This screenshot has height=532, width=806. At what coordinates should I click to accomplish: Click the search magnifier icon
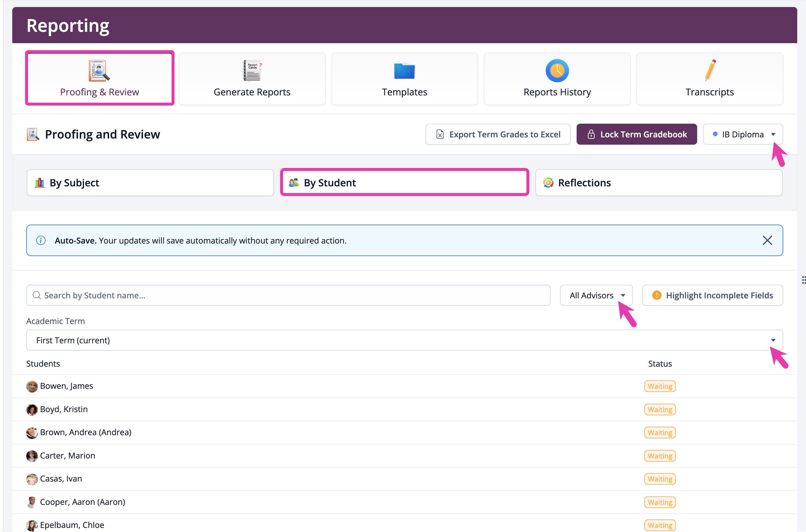(x=37, y=295)
